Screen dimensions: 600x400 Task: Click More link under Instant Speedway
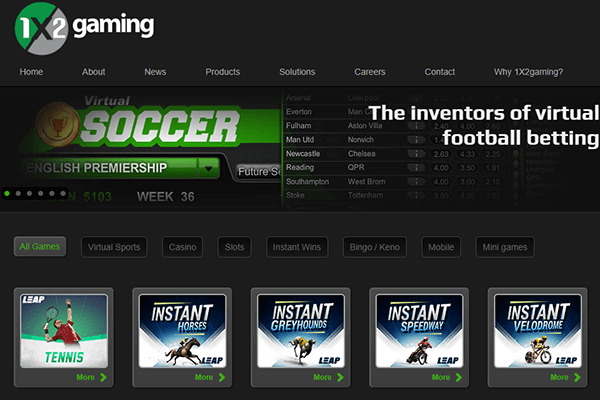(x=441, y=377)
